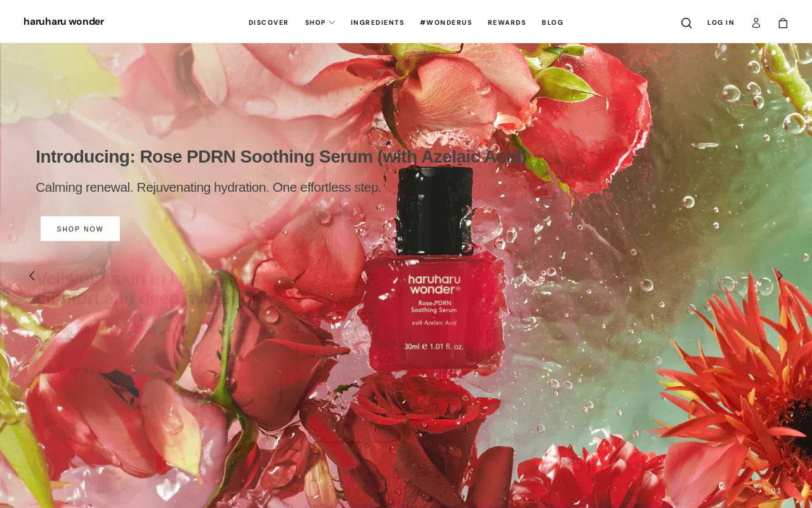Image resolution: width=812 pixels, height=508 pixels.
Task: Open the Discover menu item
Action: pyautogui.click(x=268, y=23)
